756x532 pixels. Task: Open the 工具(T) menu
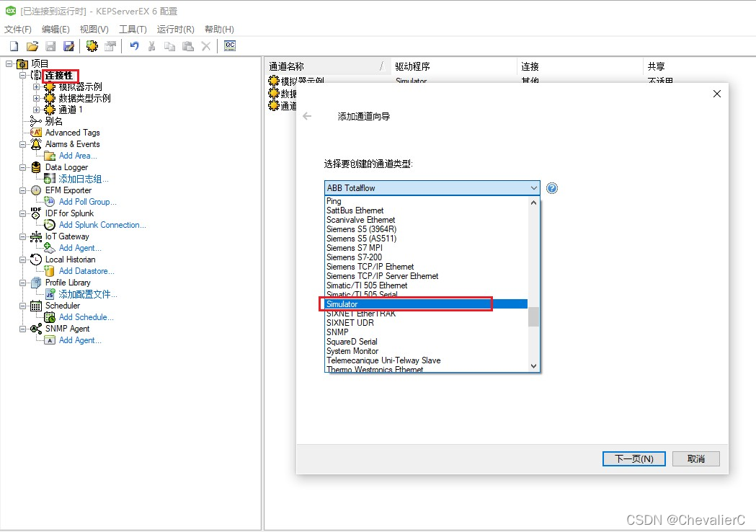click(133, 30)
